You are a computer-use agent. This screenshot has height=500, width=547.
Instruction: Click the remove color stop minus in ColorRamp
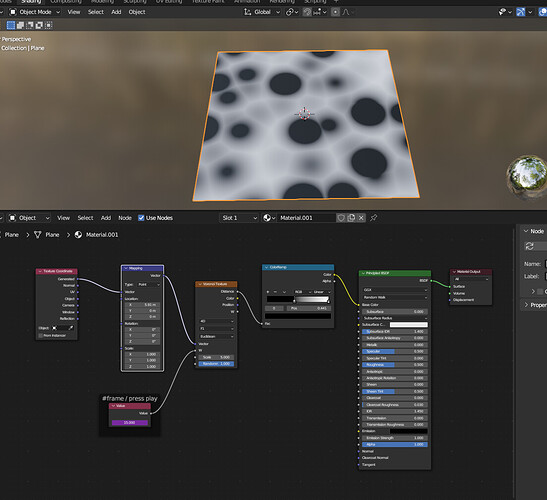click(x=275, y=292)
